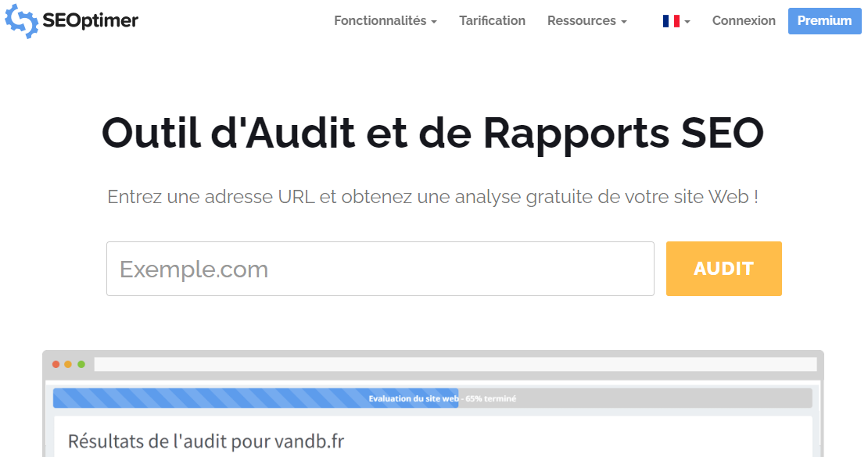Click the "Outil d'Audit et de Rapports SEO" title

[x=432, y=133]
